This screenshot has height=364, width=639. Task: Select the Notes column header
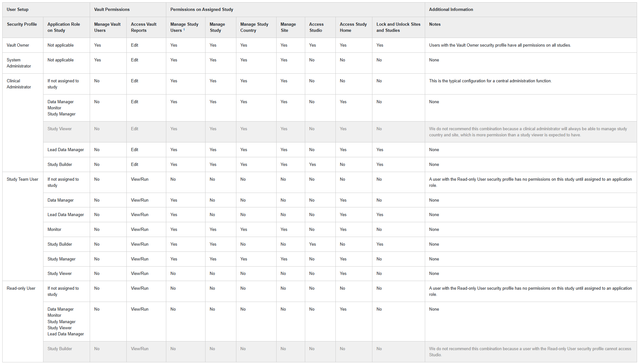(434, 24)
